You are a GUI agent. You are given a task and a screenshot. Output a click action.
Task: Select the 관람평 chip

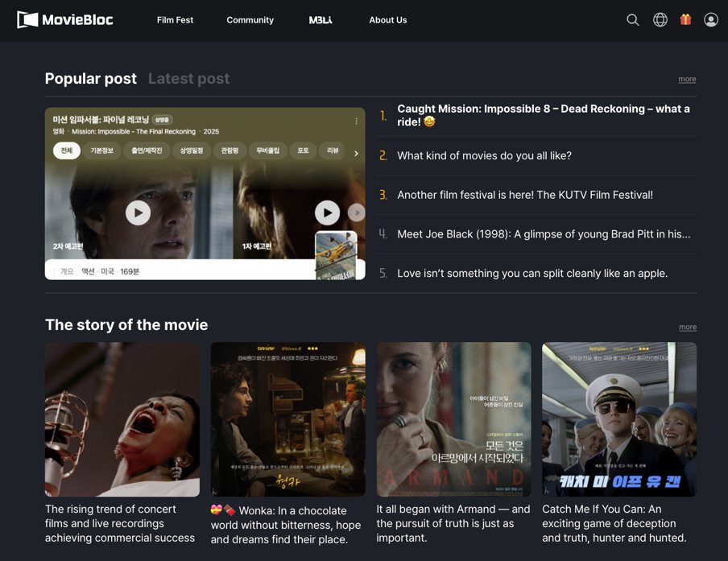click(230, 151)
